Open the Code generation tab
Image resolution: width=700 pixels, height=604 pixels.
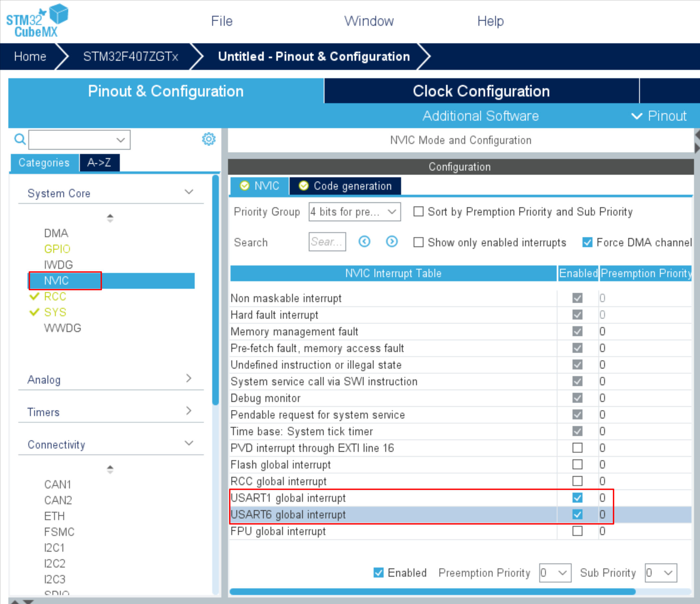pyautogui.click(x=345, y=186)
